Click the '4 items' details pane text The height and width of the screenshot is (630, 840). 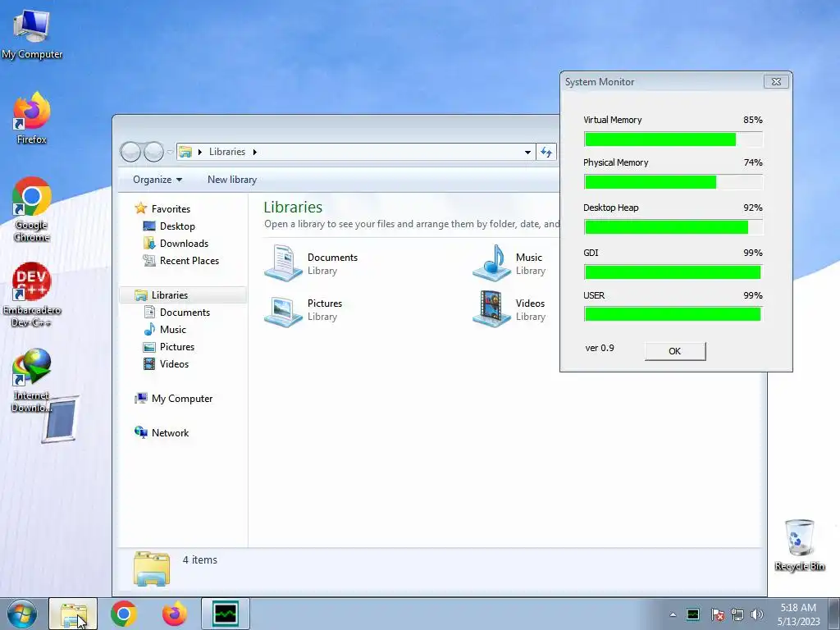200,559
